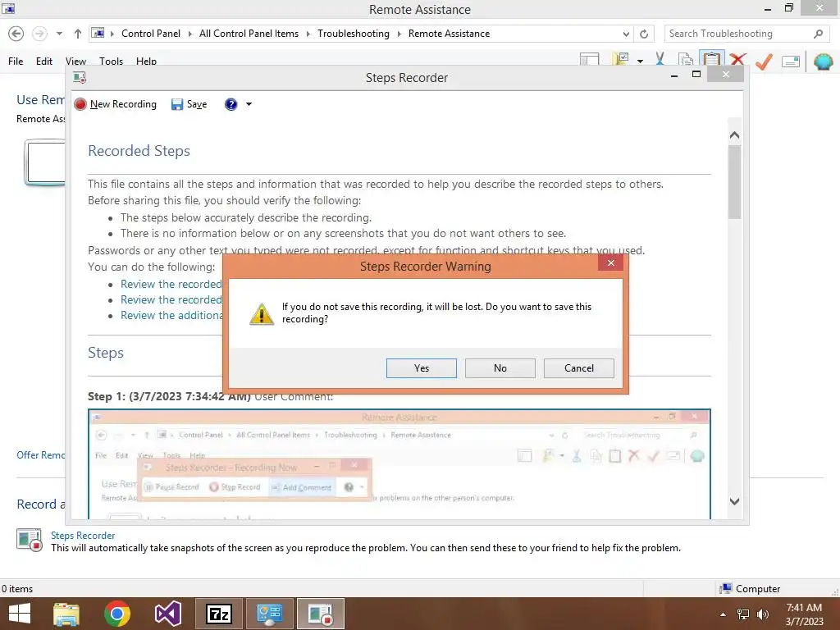Click the Steps Recorder icon beside the link
This screenshot has height=630, width=840.
[x=29, y=540]
